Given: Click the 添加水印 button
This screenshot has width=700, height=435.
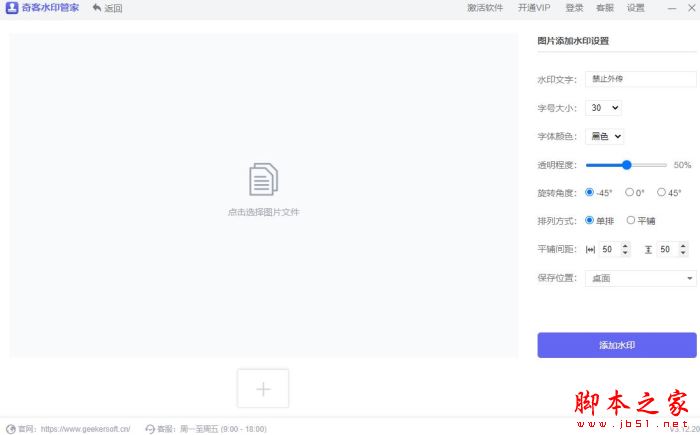Looking at the screenshot, I should [617, 345].
